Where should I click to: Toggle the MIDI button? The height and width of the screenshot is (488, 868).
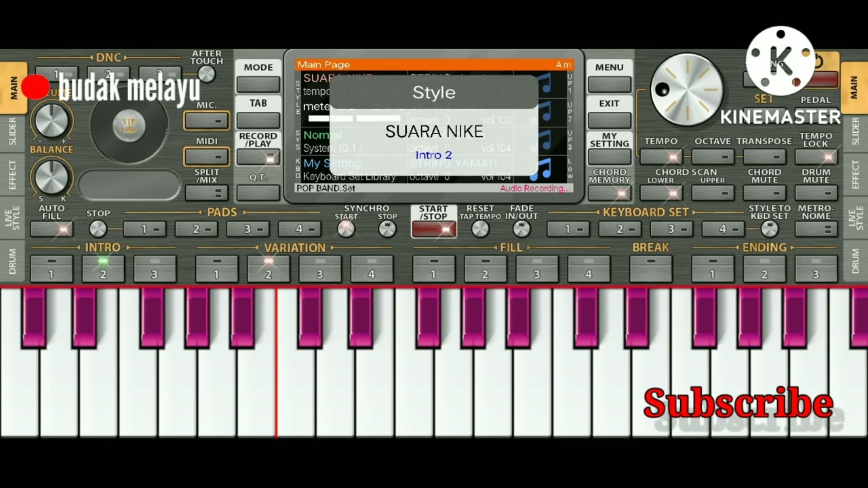click(x=207, y=157)
